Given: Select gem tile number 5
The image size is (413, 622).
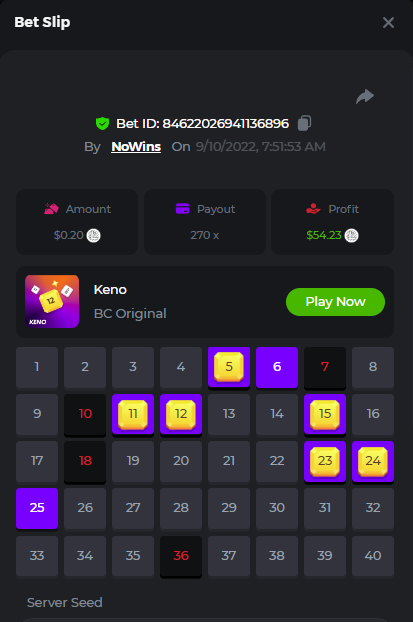Looking at the screenshot, I should pos(229,367).
